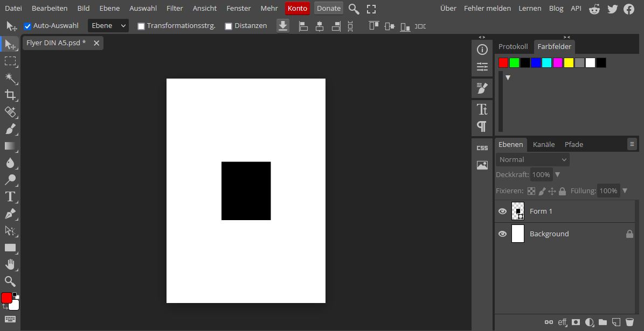
Task: Pick the Pen tool
Action: point(10,214)
